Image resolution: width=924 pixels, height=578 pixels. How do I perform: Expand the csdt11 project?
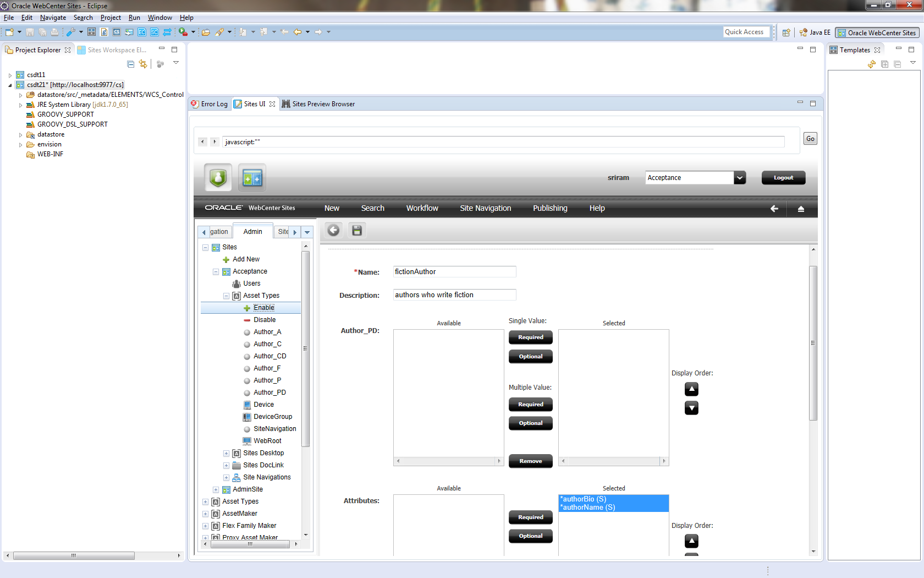(10, 75)
